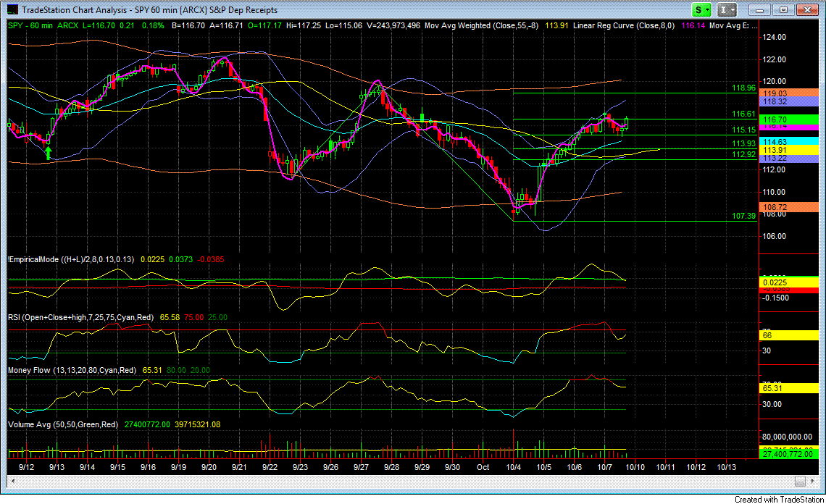The image size is (826, 504).
Task: Select the cyan 114.63 price axis tag
Action: click(x=788, y=142)
